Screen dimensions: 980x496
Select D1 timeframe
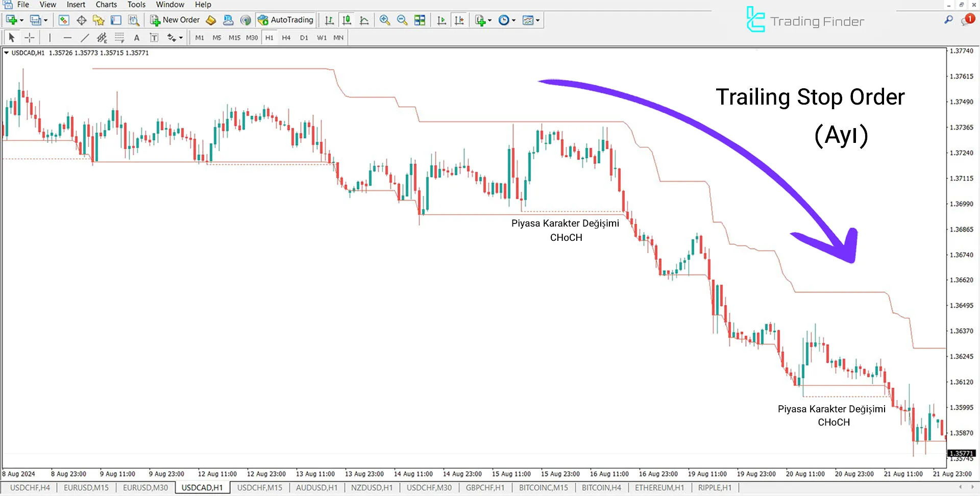pos(304,37)
